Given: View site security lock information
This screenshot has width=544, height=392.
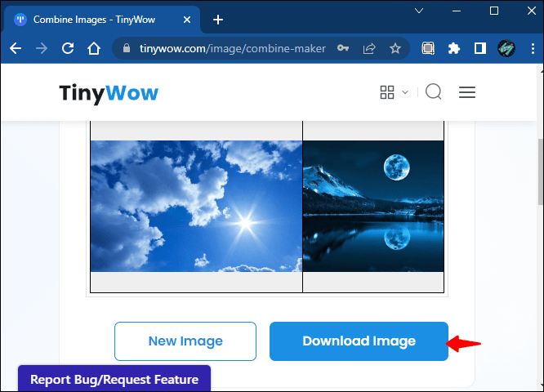Looking at the screenshot, I should click(127, 48).
